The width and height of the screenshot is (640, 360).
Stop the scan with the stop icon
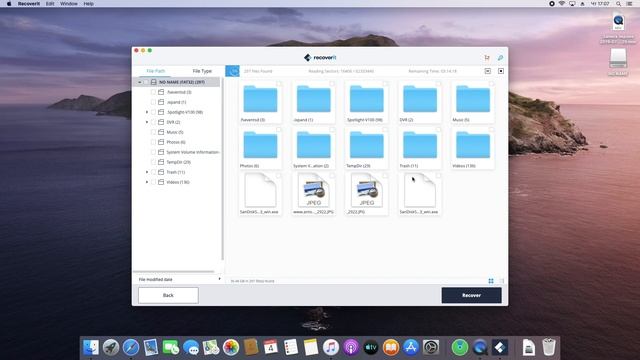[501, 71]
